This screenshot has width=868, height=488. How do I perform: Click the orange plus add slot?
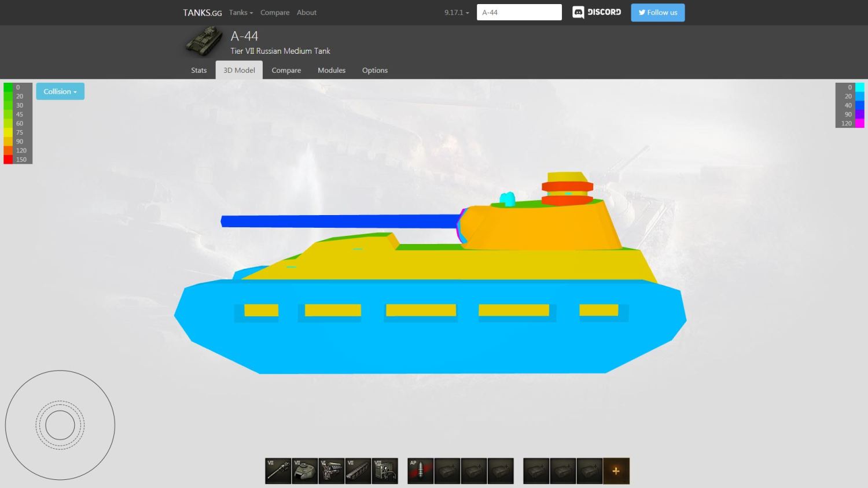616,471
